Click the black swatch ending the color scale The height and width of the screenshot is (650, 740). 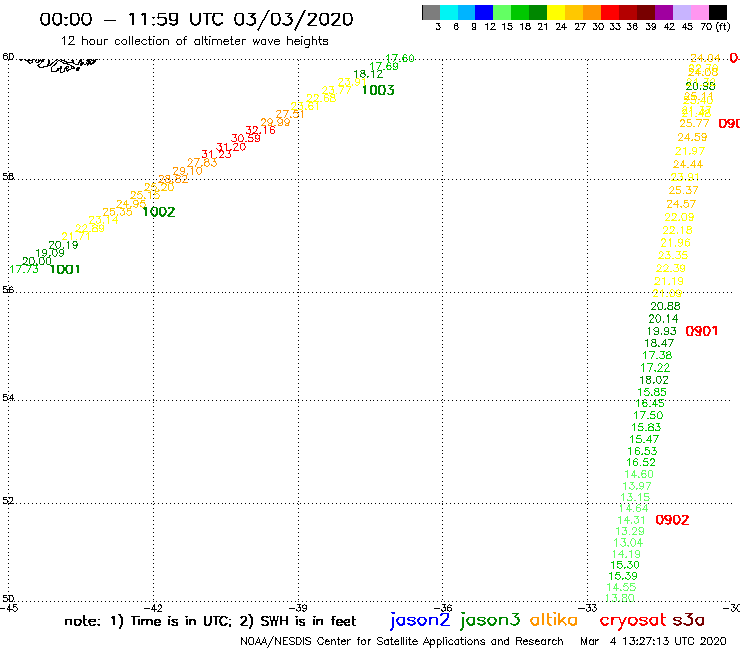click(x=717, y=12)
